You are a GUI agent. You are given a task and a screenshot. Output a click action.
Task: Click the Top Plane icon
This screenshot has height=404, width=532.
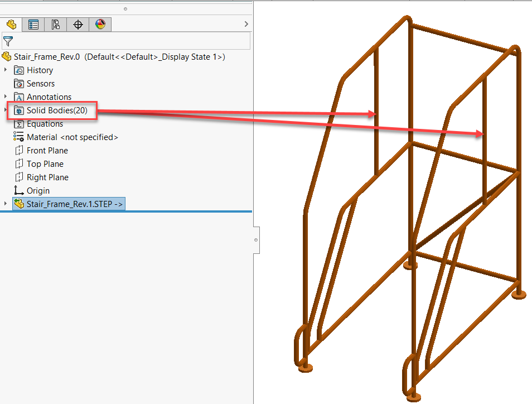(19, 163)
